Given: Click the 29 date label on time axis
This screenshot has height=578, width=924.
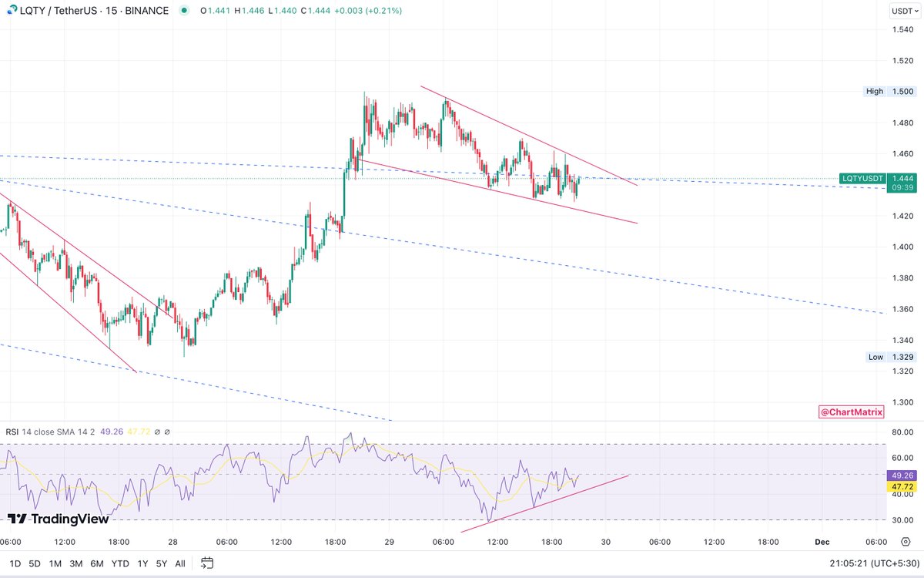Looking at the screenshot, I should (389, 542).
